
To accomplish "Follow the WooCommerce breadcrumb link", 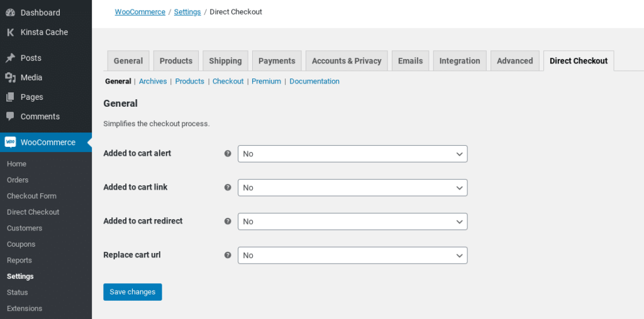I will 140,12.
